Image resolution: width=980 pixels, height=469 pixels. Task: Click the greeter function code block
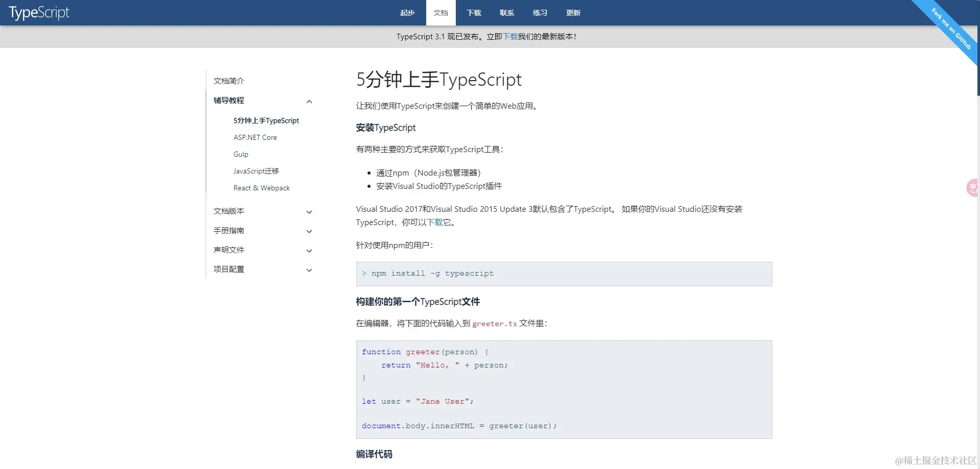(x=564, y=389)
